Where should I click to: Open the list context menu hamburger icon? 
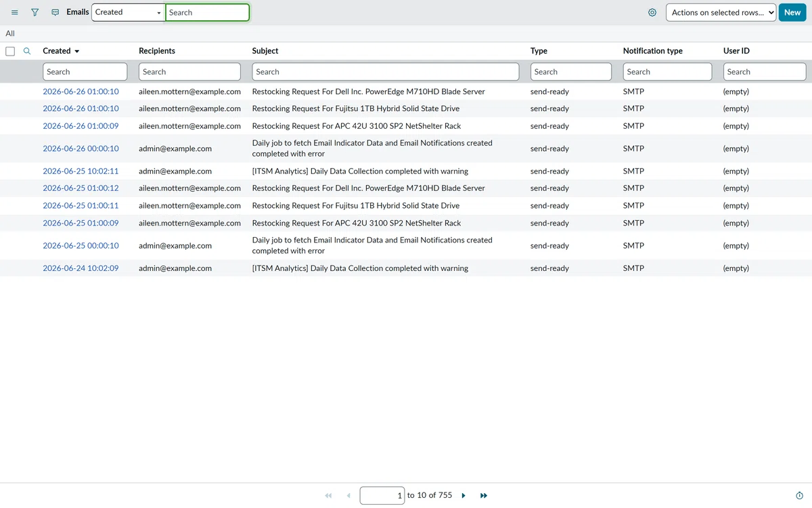point(15,12)
